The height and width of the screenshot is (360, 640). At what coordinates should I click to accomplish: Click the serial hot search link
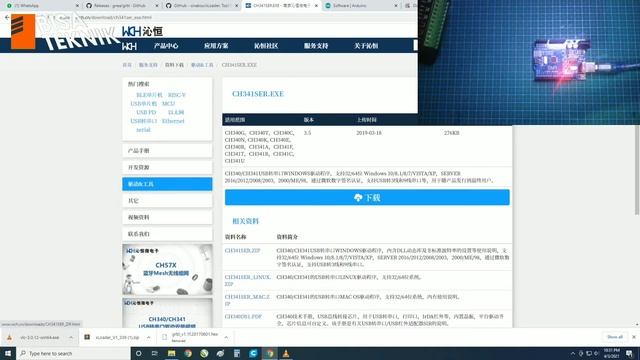click(143, 130)
